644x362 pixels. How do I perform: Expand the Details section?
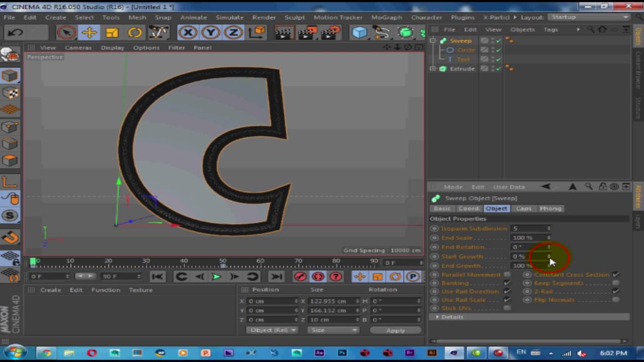pyautogui.click(x=438, y=317)
